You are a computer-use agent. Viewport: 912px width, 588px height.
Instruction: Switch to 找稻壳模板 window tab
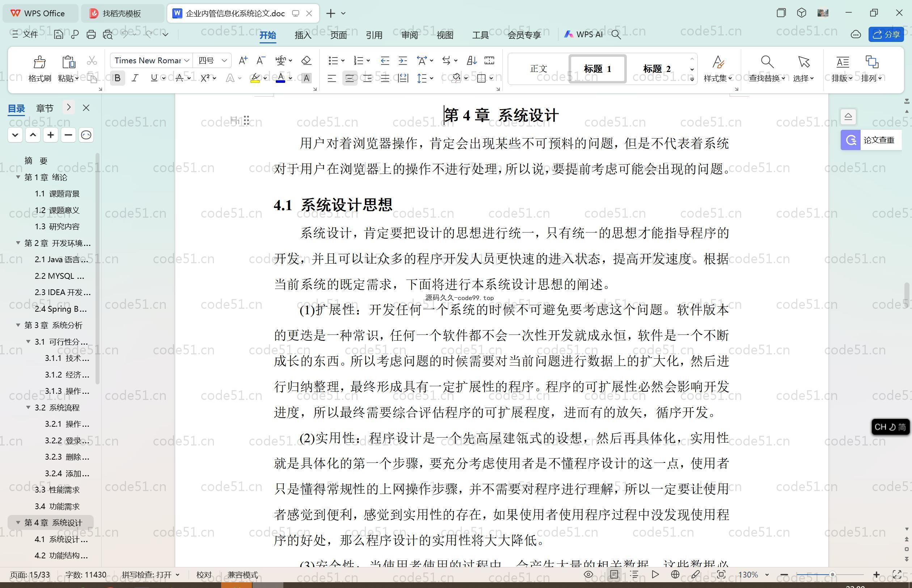pos(122,13)
